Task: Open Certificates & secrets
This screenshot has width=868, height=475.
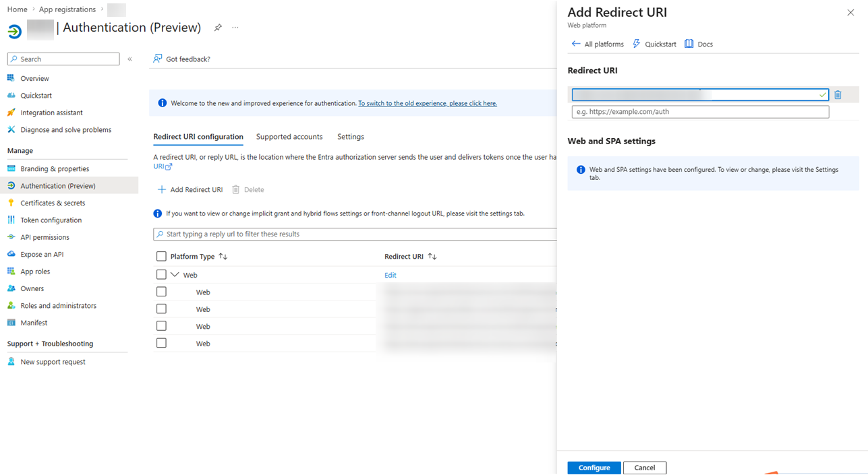Action: [x=53, y=203]
